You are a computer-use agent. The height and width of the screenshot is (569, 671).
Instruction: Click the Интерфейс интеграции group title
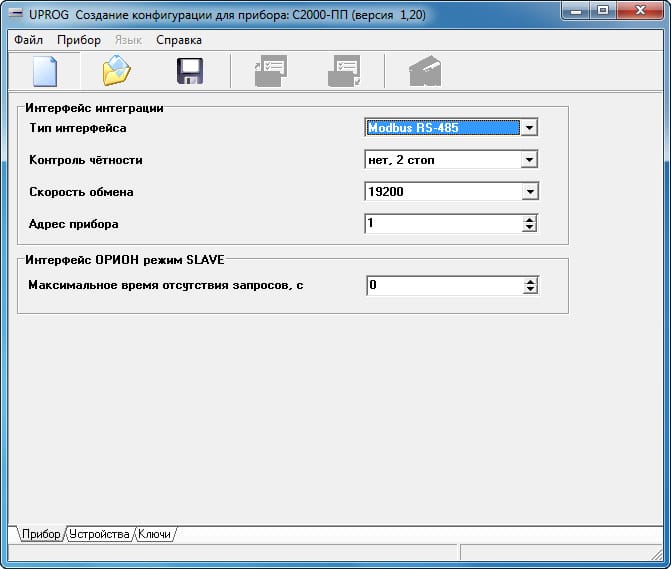click(x=94, y=108)
